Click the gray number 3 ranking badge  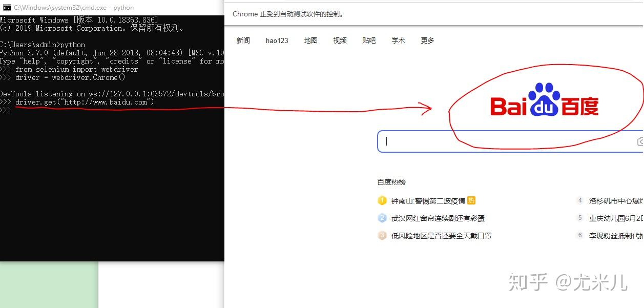(x=382, y=235)
